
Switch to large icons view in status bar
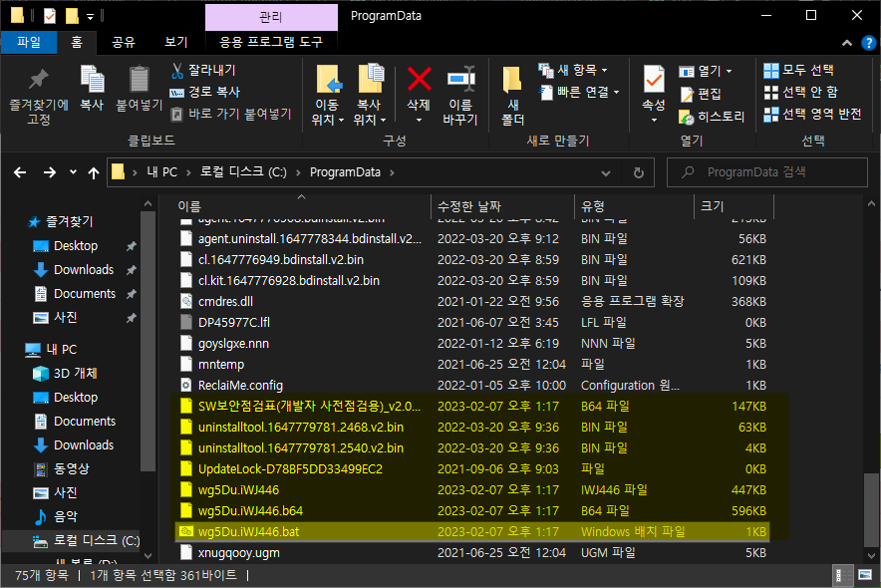(865, 576)
